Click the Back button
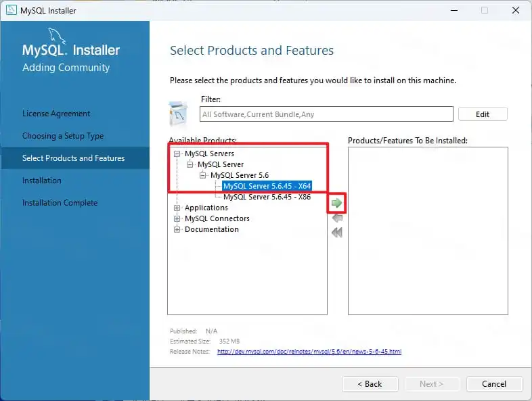Screen dimensions: 532x401 370,384
